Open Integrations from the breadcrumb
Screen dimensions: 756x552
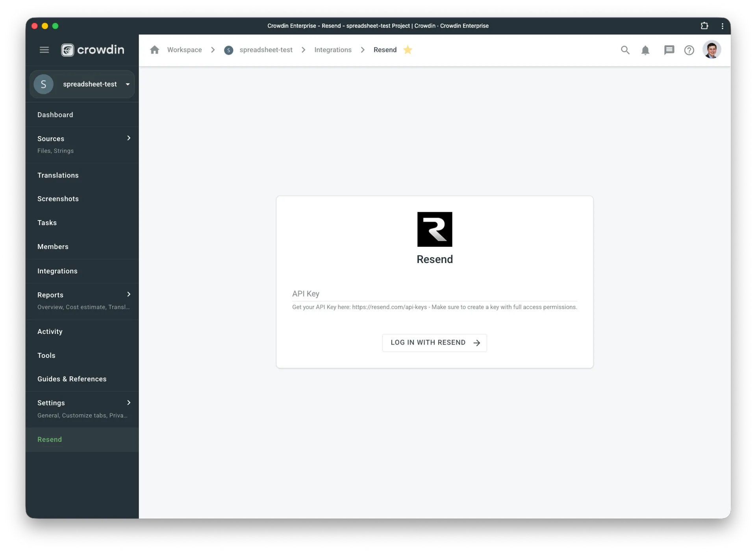333,50
